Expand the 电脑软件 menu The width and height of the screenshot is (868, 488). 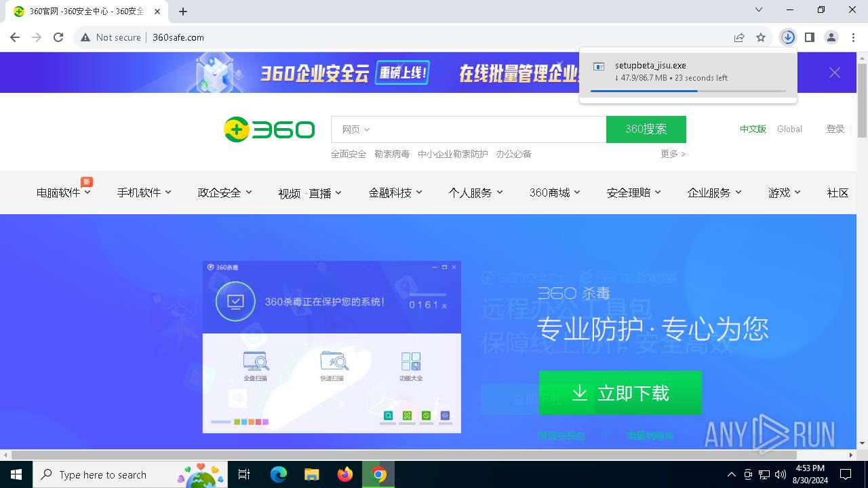[x=64, y=192]
